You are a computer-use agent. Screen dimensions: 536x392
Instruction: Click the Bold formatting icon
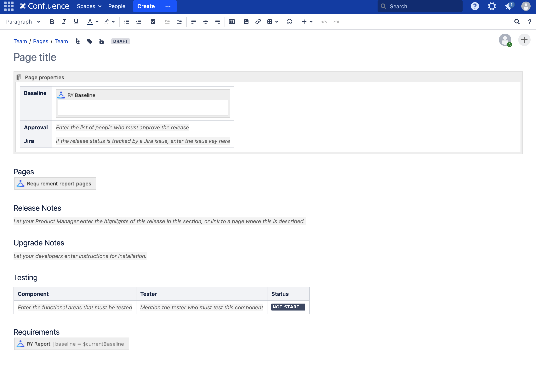coord(52,22)
